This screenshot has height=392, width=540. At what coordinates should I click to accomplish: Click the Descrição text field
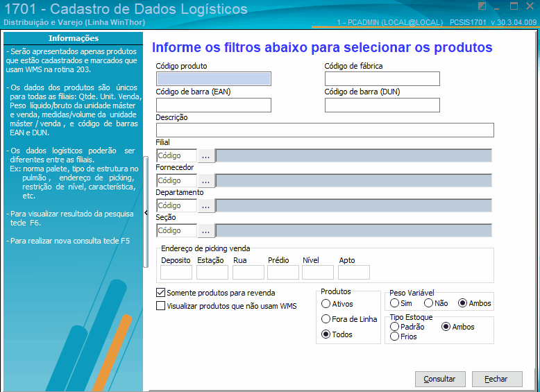[325, 130]
